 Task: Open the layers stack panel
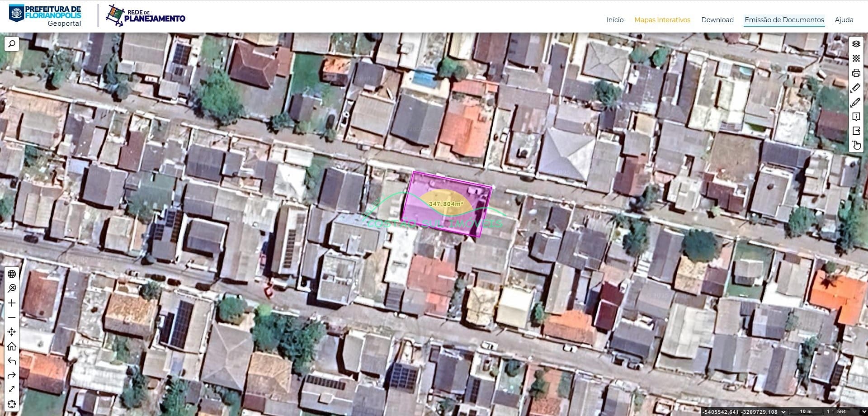[856, 44]
